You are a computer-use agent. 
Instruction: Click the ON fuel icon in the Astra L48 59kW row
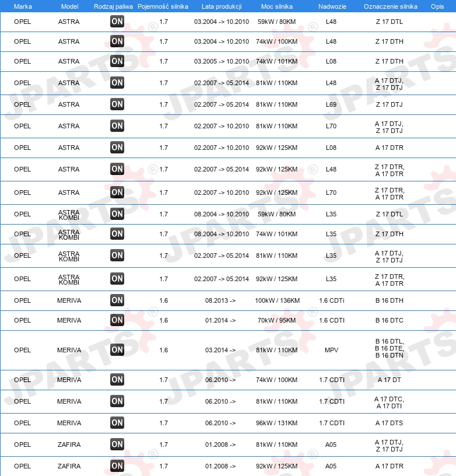[117, 22]
